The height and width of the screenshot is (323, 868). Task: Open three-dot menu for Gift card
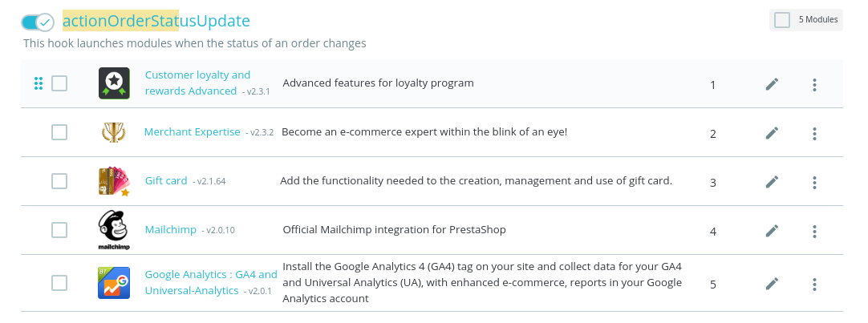click(x=814, y=182)
